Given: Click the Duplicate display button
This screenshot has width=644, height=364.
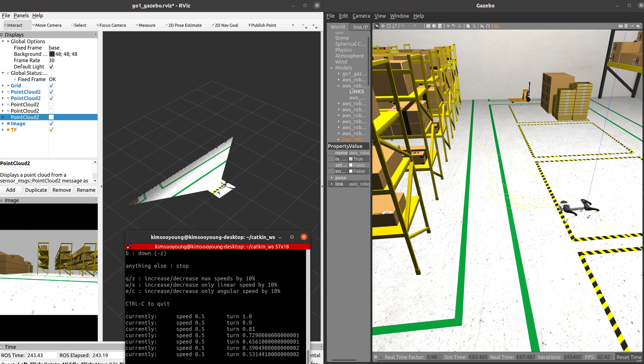Looking at the screenshot, I should pos(36,190).
